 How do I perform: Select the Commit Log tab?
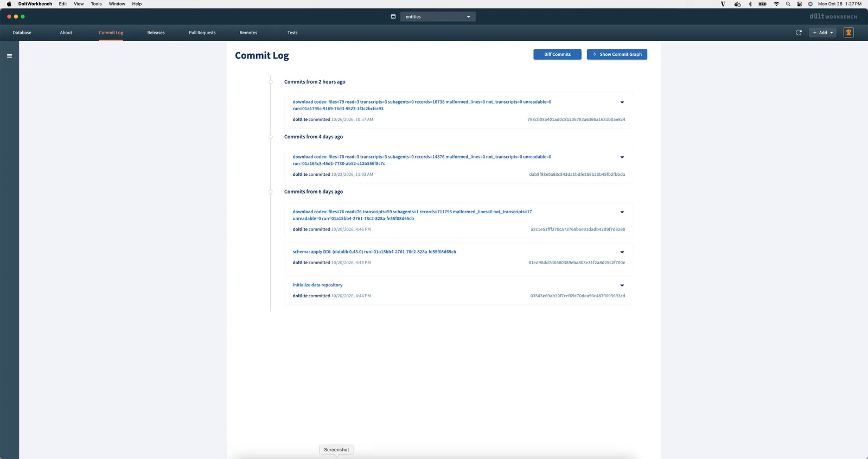pyautogui.click(x=111, y=33)
